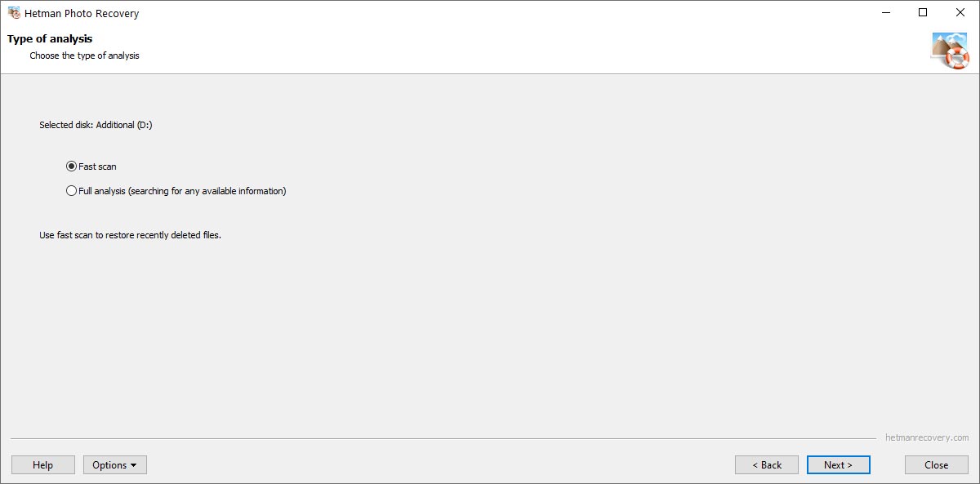Click the Type of analysis heading
980x484 pixels.
click(50, 39)
